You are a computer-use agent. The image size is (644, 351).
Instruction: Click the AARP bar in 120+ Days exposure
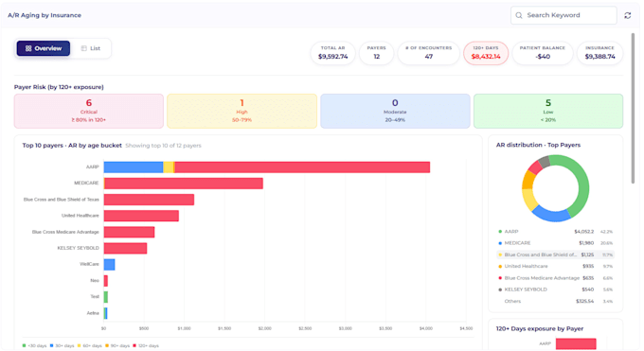[x=576, y=344]
